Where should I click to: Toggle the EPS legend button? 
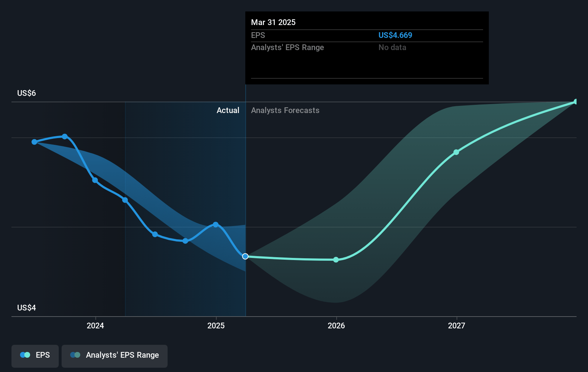click(x=35, y=356)
